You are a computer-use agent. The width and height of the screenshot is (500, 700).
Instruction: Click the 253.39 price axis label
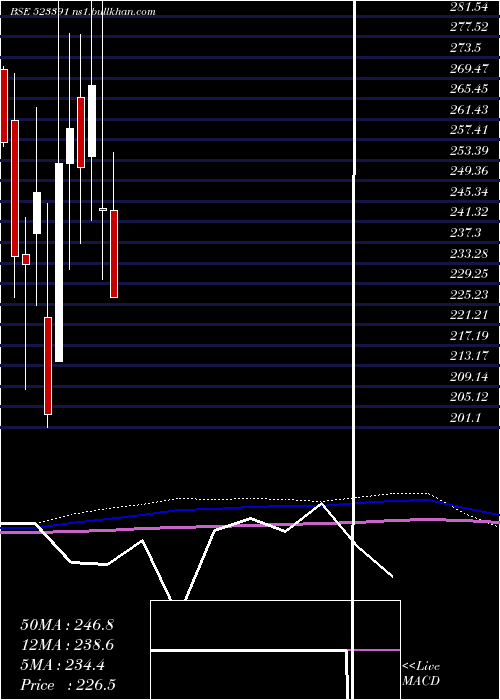(469, 150)
